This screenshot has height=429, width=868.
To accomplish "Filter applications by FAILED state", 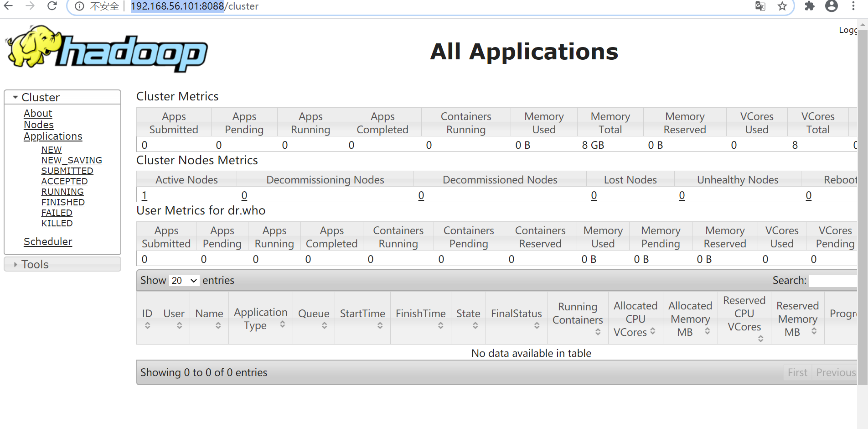I will point(57,213).
